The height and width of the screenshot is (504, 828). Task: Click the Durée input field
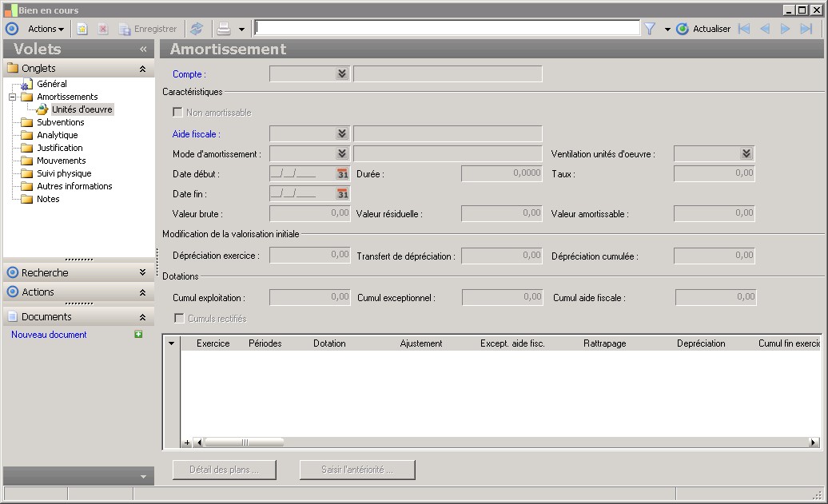click(502, 173)
